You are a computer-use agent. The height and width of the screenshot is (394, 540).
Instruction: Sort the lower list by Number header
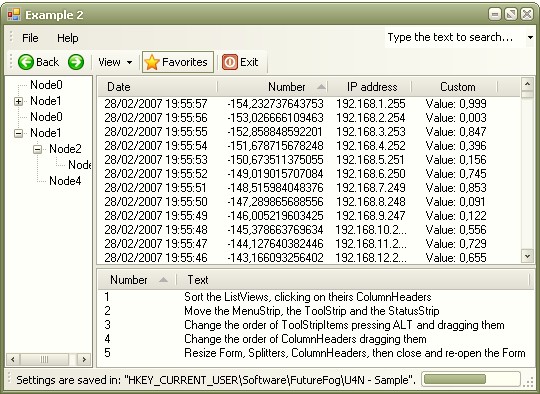(x=137, y=280)
